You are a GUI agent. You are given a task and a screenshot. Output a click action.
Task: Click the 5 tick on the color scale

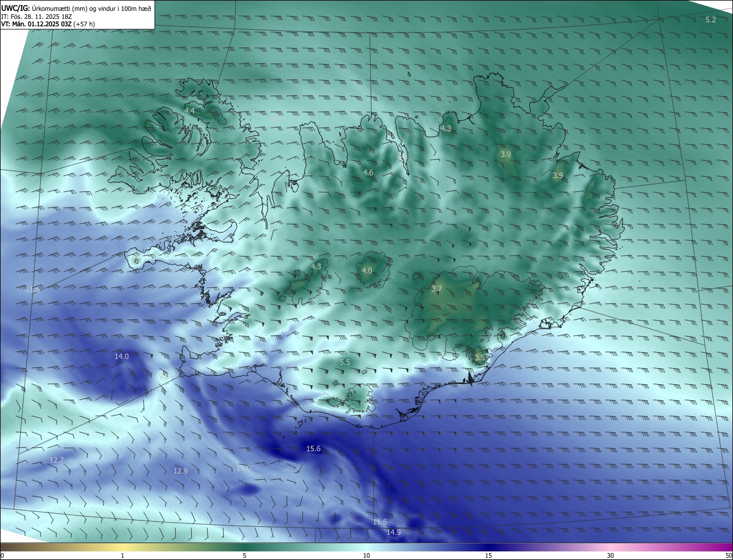(245, 555)
